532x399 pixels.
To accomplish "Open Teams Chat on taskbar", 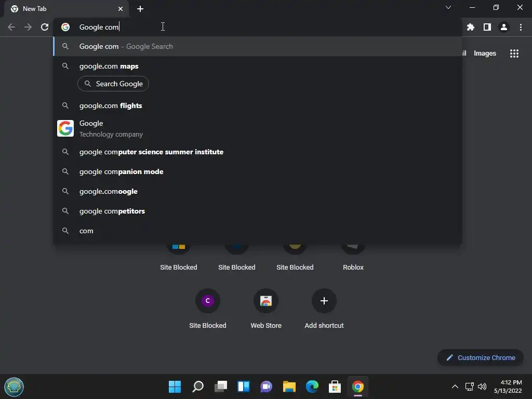I will pos(267,387).
